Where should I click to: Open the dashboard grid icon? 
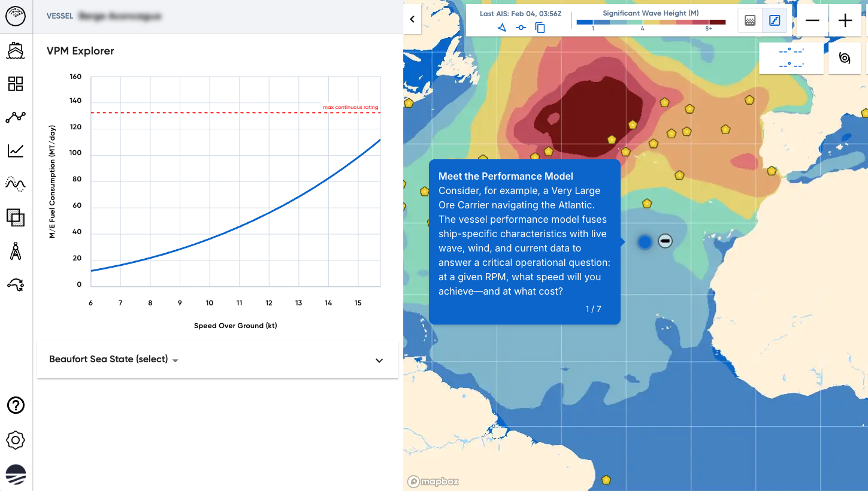pos(16,84)
